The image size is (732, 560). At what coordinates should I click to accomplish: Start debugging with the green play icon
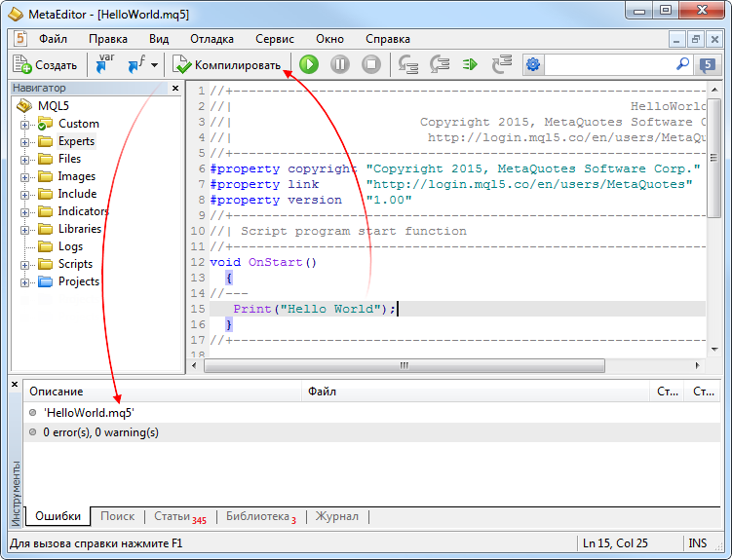point(309,64)
